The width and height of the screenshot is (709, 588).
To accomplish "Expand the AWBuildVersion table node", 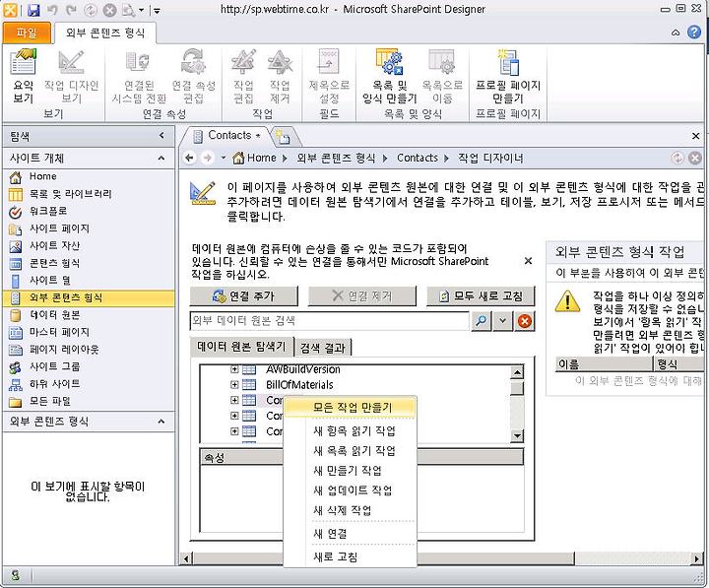I will pyautogui.click(x=234, y=369).
